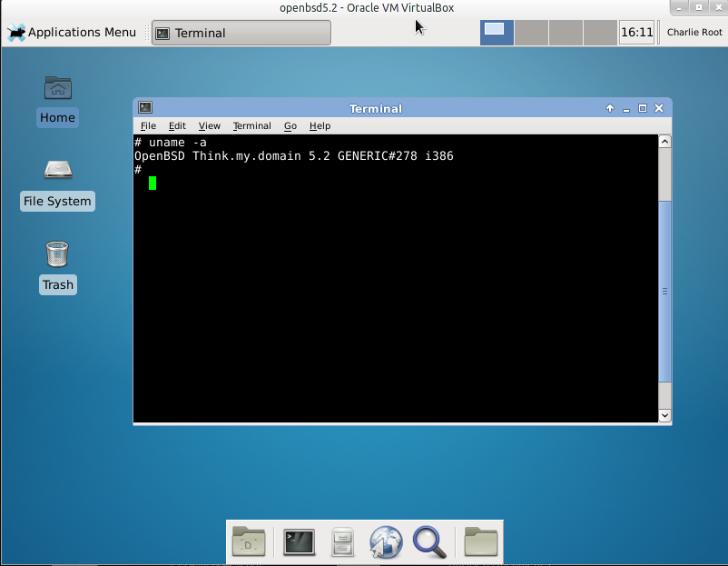
Task: Open the File menu in Terminal
Action: coord(148,126)
